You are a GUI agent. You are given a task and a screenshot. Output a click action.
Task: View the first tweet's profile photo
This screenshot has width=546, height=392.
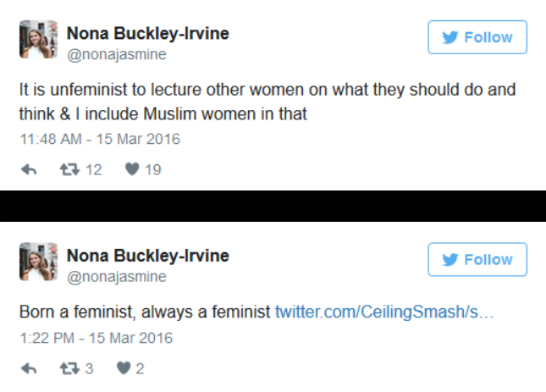tap(38, 39)
